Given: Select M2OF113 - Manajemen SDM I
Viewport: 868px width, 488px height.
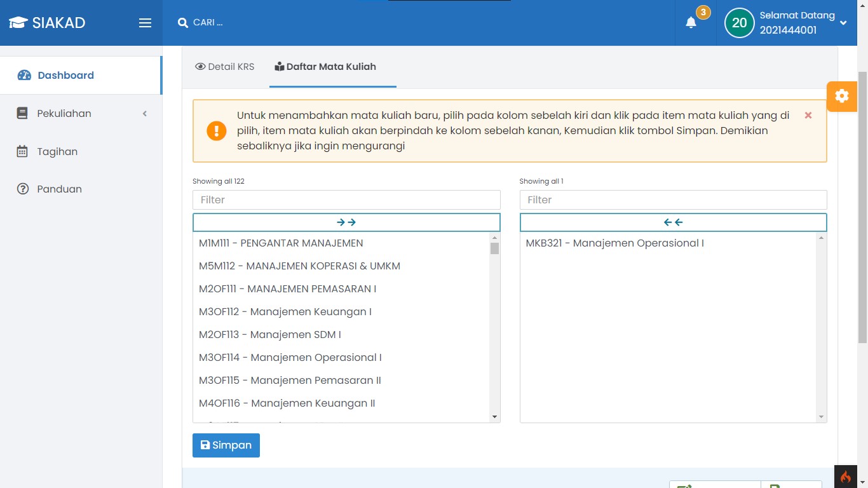Looking at the screenshot, I should click(341, 335).
